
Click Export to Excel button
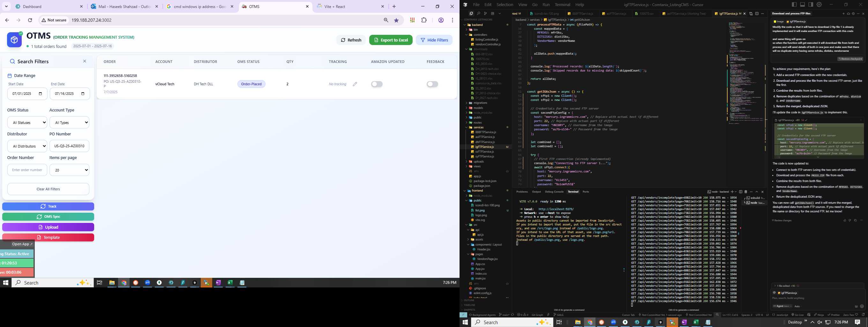point(391,40)
